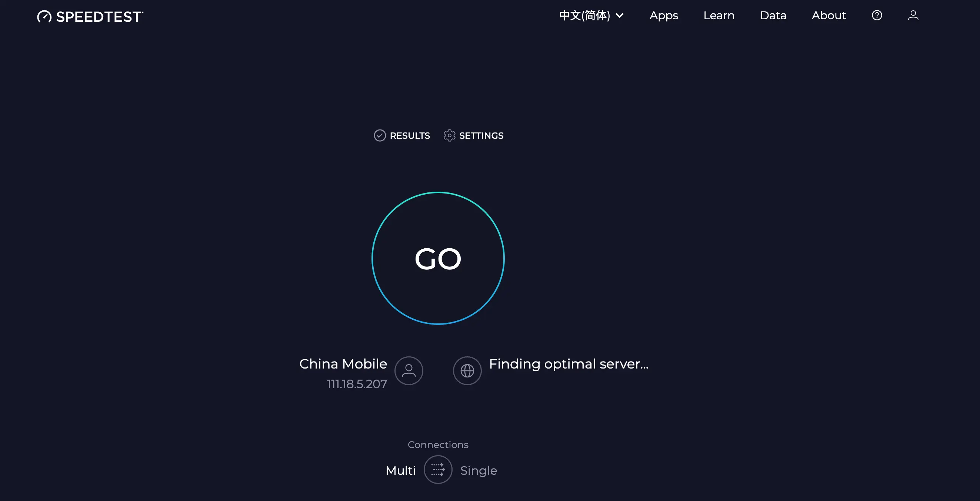Click the SETTINGS link text
This screenshot has width=980, height=501.
[481, 136]
